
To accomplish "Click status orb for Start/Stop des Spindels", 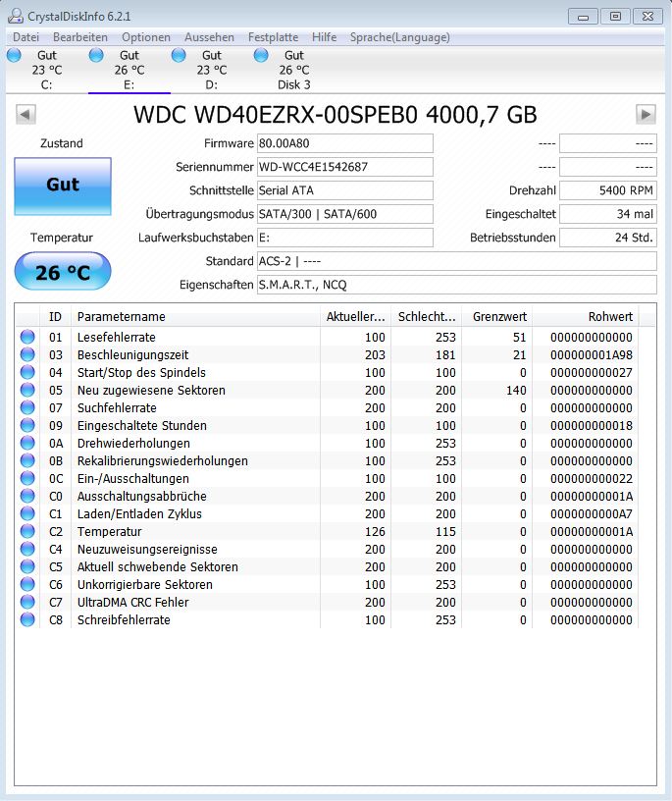I will point(27,372).
